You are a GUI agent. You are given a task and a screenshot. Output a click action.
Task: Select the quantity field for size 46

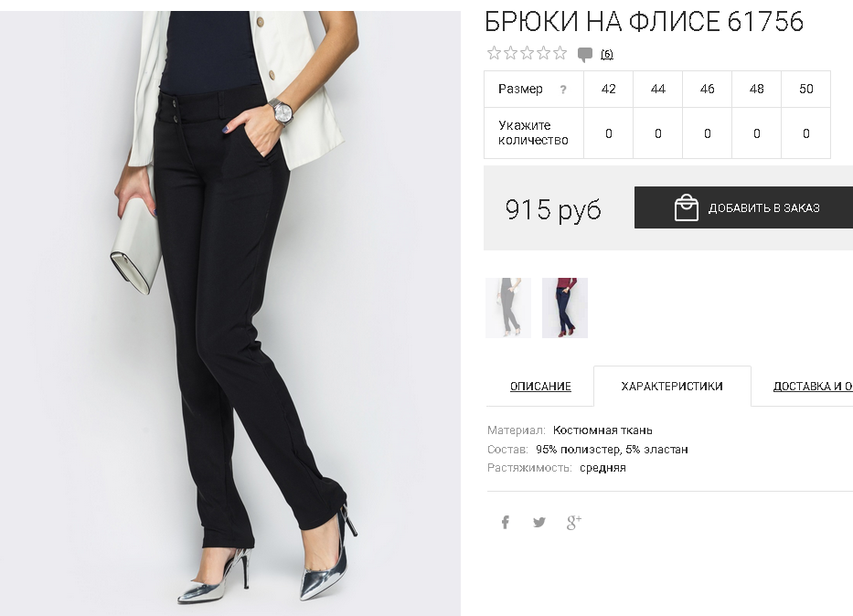[708, 133]
